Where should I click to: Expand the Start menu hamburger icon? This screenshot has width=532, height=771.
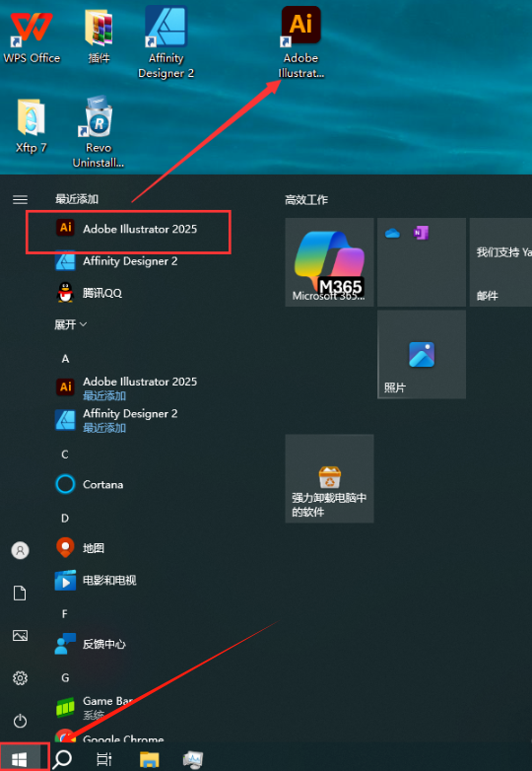pos(20,199)
